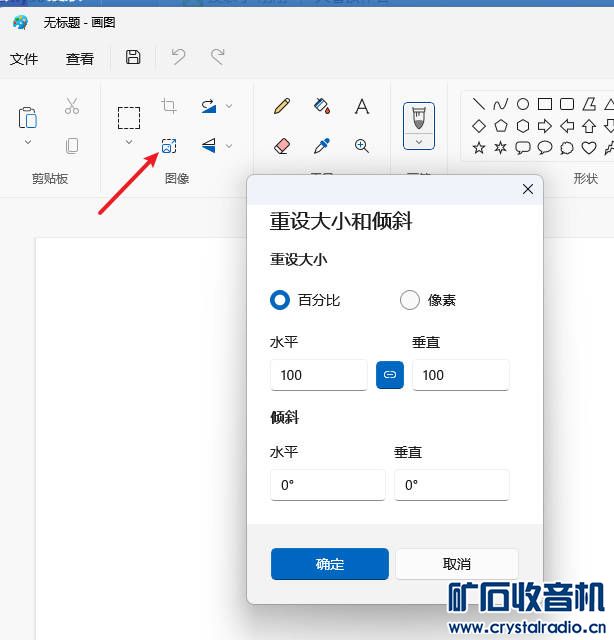Image resolution: width=614 pixels, height=640 pixels.
Task: Click the Copy icon in clipboard group
Action: [72, 145]
